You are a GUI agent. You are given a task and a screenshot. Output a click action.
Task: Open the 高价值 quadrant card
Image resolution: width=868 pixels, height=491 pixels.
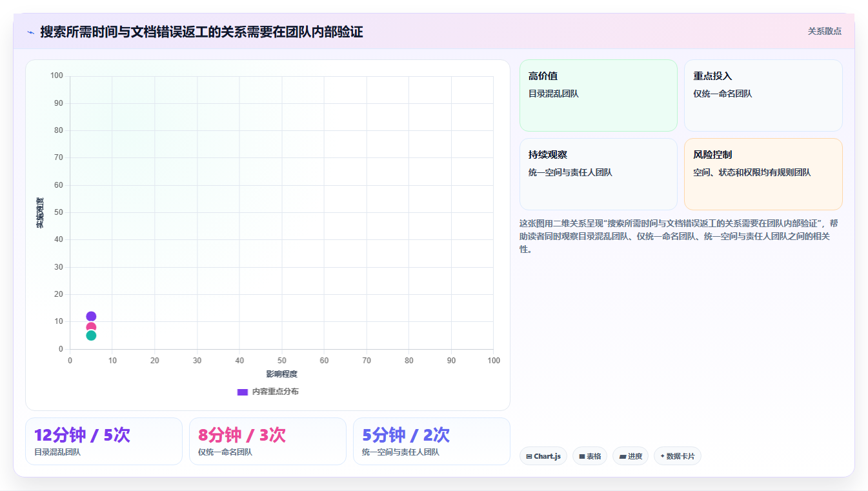tap(598, 95)
